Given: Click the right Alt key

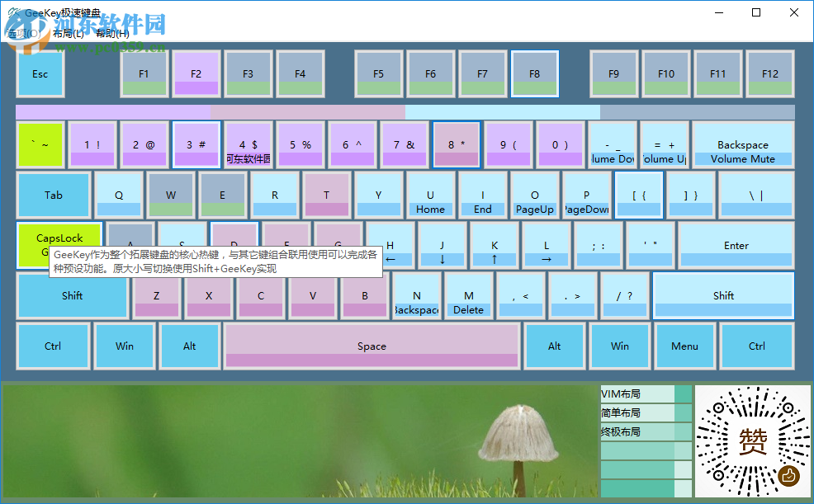Looking at the screenshot, I should [555, 346].
